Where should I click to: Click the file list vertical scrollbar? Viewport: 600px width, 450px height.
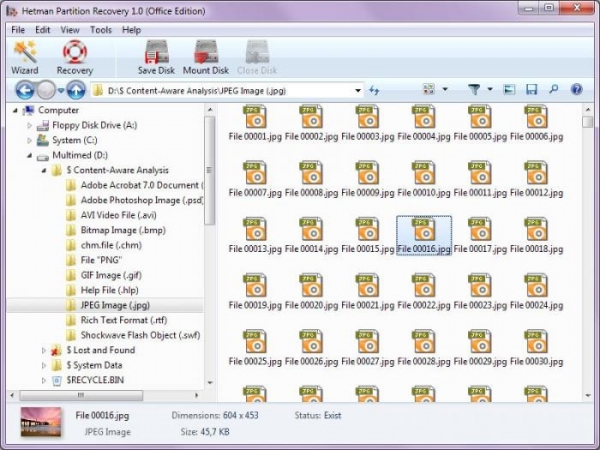(x=590, y=250)
